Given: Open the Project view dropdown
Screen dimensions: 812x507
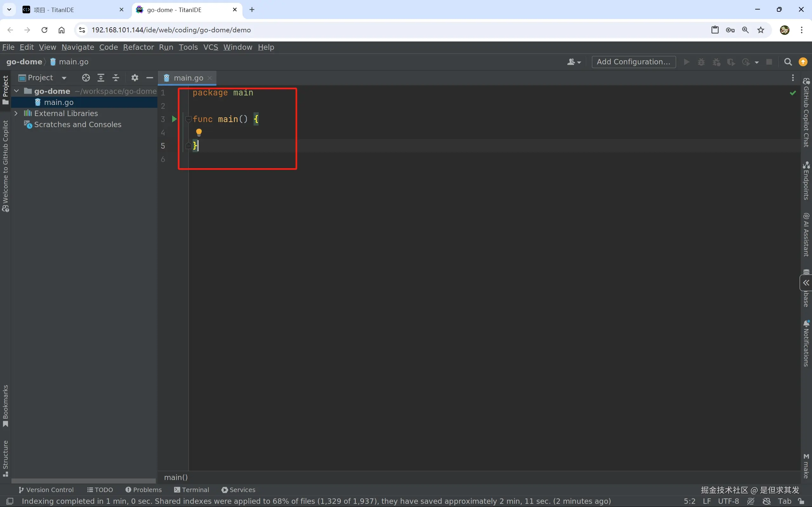Looking at the screenshot, I should point(64,78).
